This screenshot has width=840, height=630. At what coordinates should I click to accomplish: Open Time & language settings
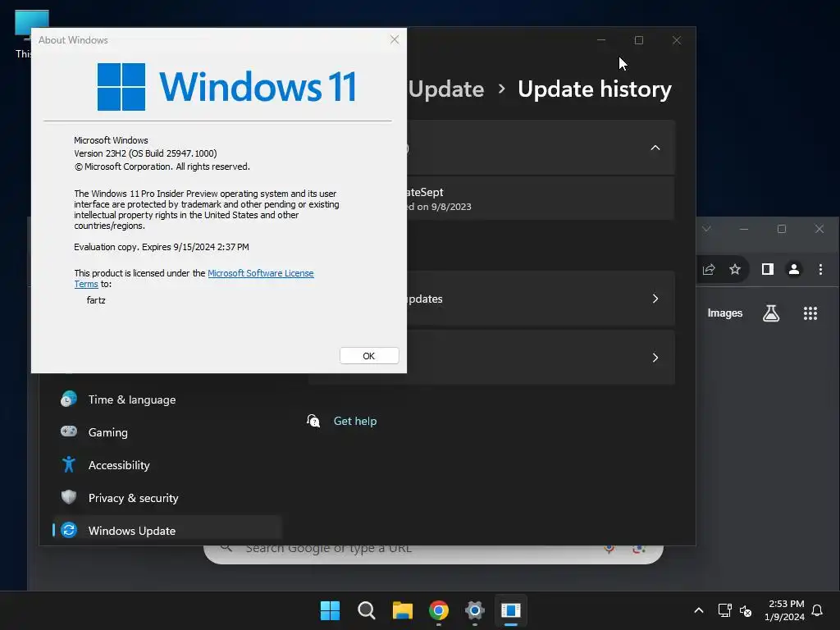132,399
